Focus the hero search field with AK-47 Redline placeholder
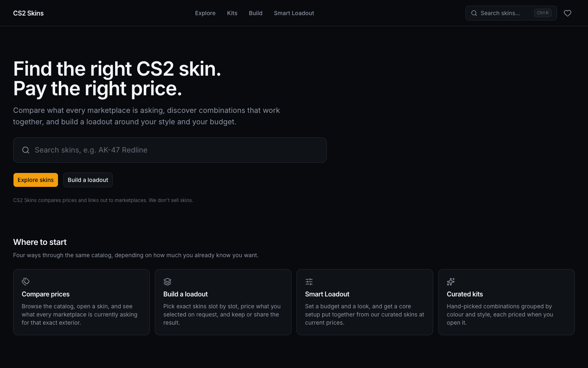The width and height of the screenshot is (588, 368). click(170, 150)
